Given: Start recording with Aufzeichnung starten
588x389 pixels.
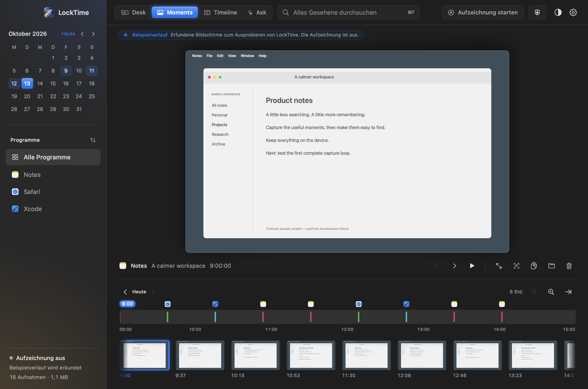Looking at the screenshot, I should coord(482,12).
